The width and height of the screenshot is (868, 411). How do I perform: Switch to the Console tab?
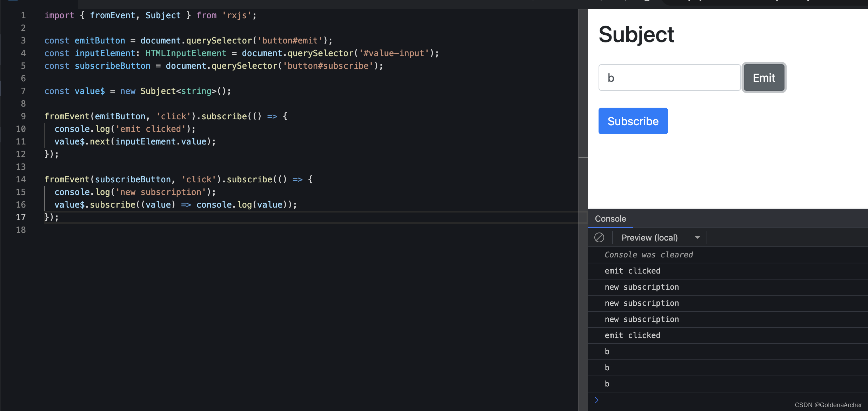coord(610,218)
